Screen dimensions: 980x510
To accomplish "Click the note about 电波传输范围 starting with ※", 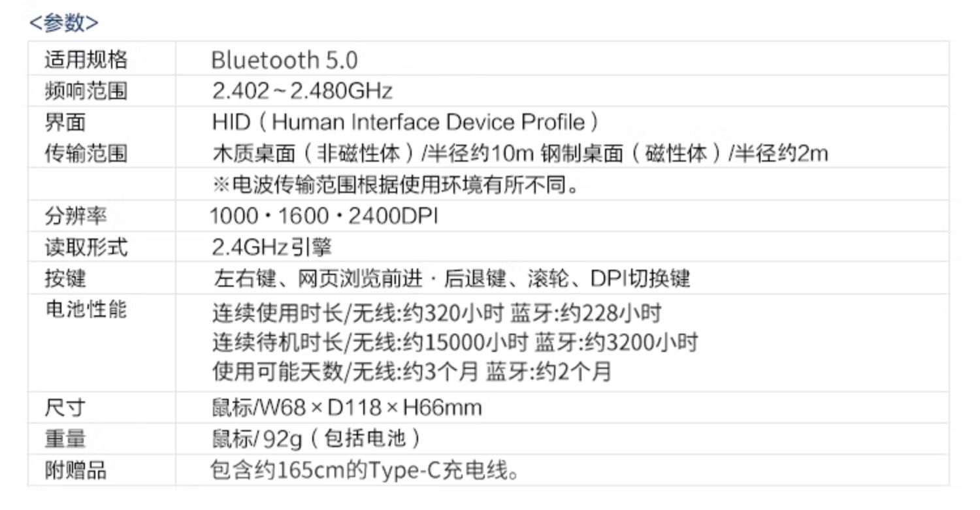I will pyautogui.click(x=395, y=185).
